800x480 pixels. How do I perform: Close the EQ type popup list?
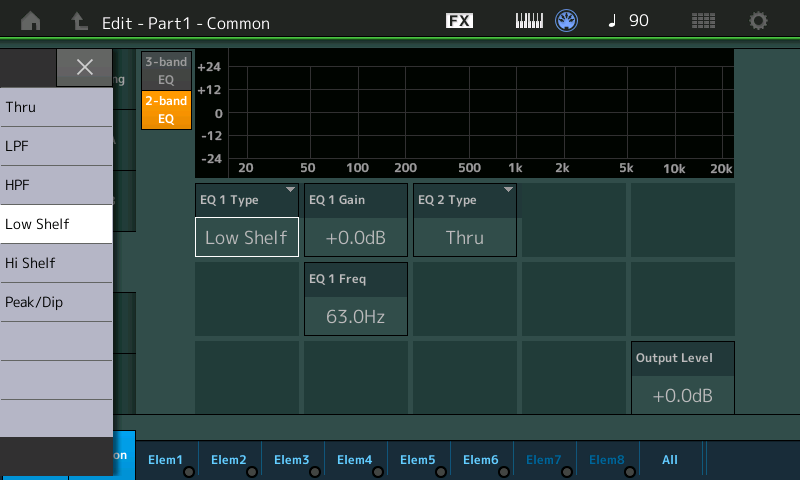click(84, 67)
